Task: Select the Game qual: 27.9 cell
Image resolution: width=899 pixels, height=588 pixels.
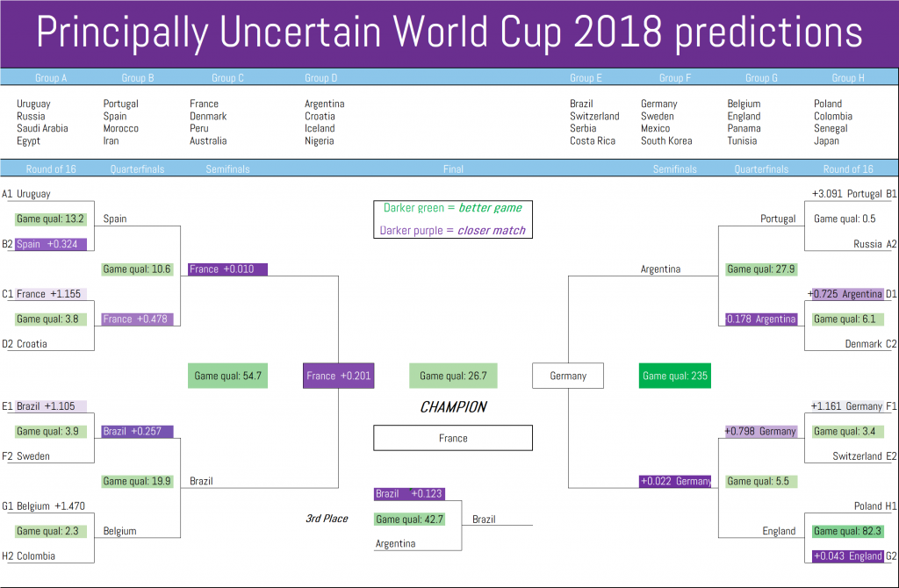Action: point(761,269)
